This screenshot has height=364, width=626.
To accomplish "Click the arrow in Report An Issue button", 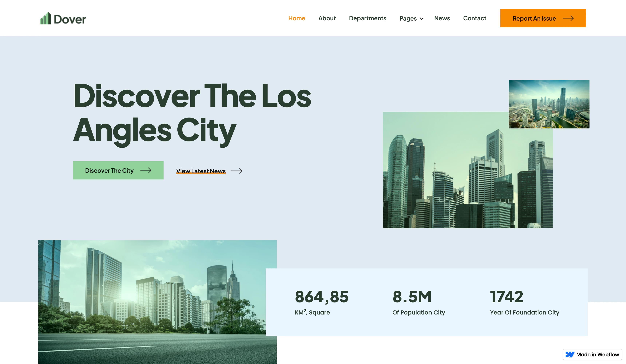I will 568,18.
